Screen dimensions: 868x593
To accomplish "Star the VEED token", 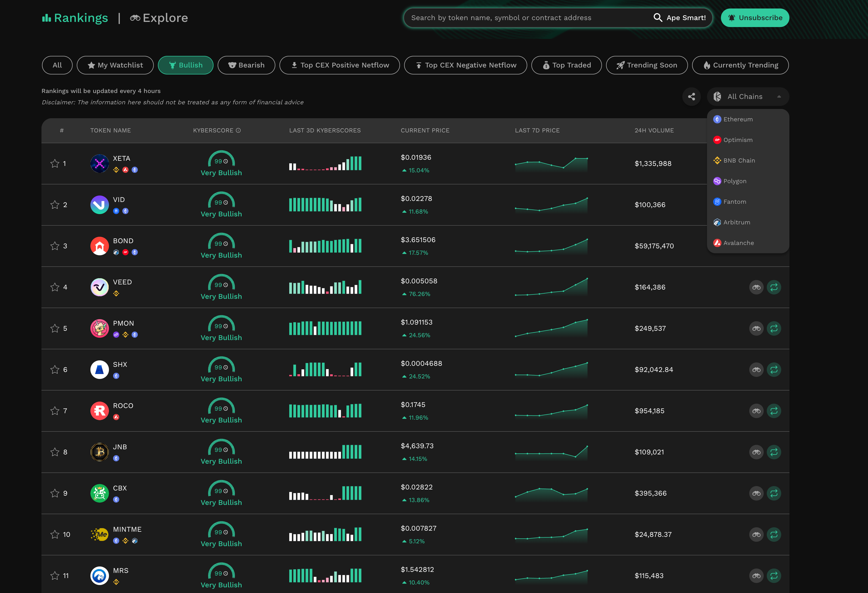I will tap(55, 287).
